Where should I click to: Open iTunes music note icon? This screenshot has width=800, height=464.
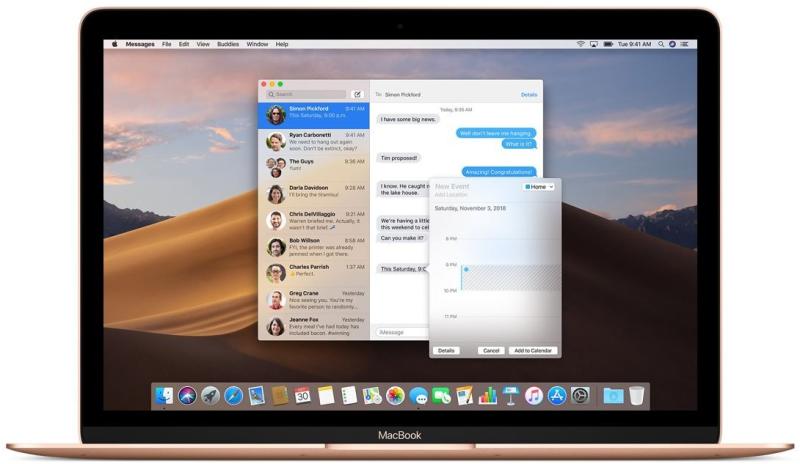click(534, 396)
